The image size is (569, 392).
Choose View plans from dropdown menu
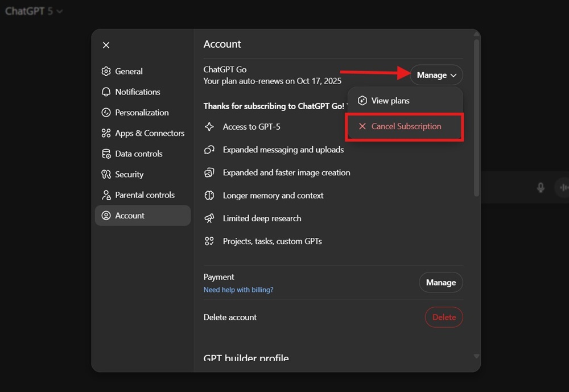click(390, 101)
